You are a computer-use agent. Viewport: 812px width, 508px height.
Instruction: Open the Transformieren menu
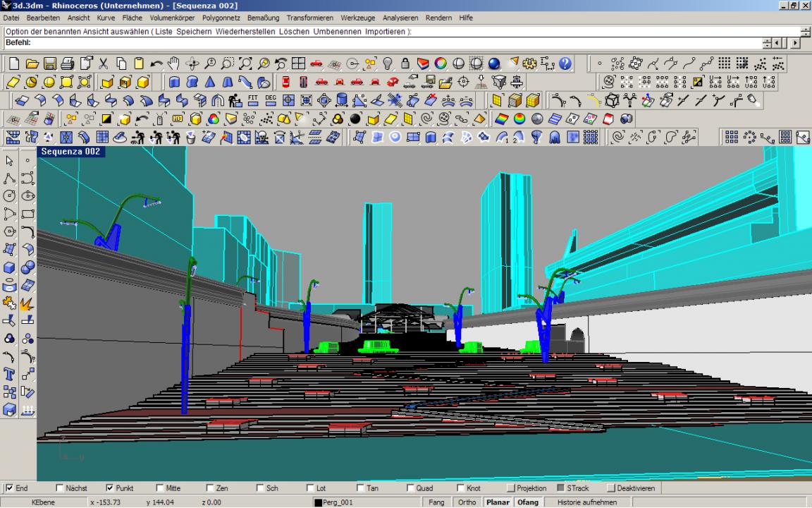(x=310, y=18)
